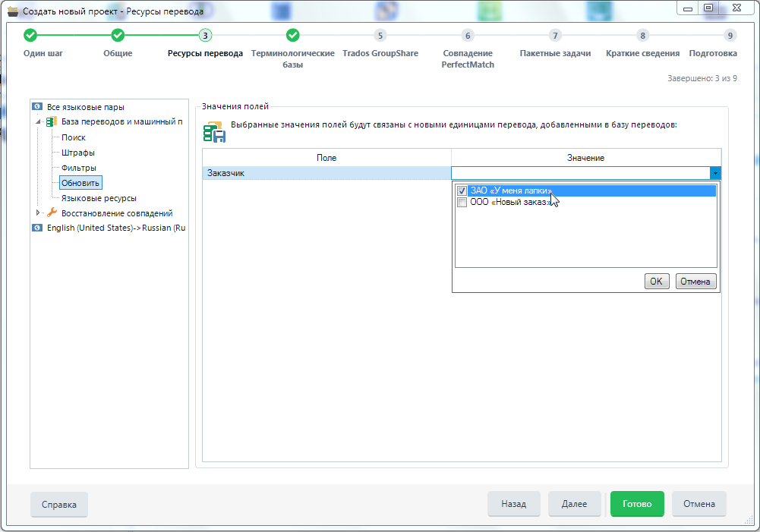Select the 'Заказчик' field row cell
Screen dimensions: 760x532
[x=326, y=173]
